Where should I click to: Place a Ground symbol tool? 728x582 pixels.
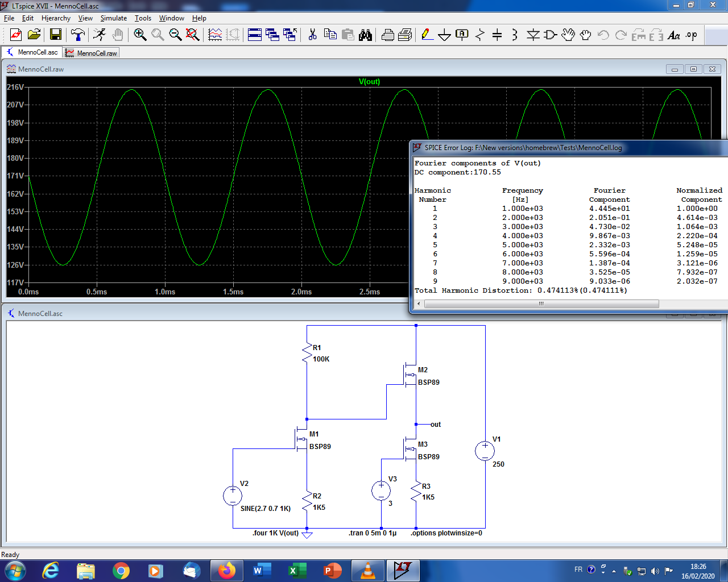(445, 35)
